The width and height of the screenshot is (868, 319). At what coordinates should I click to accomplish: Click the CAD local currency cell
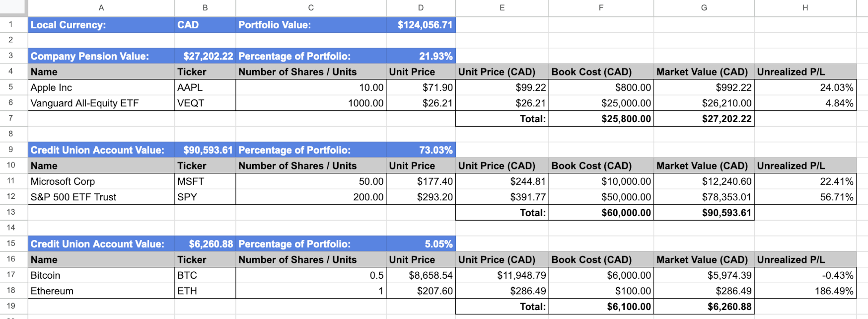[205, 25]
